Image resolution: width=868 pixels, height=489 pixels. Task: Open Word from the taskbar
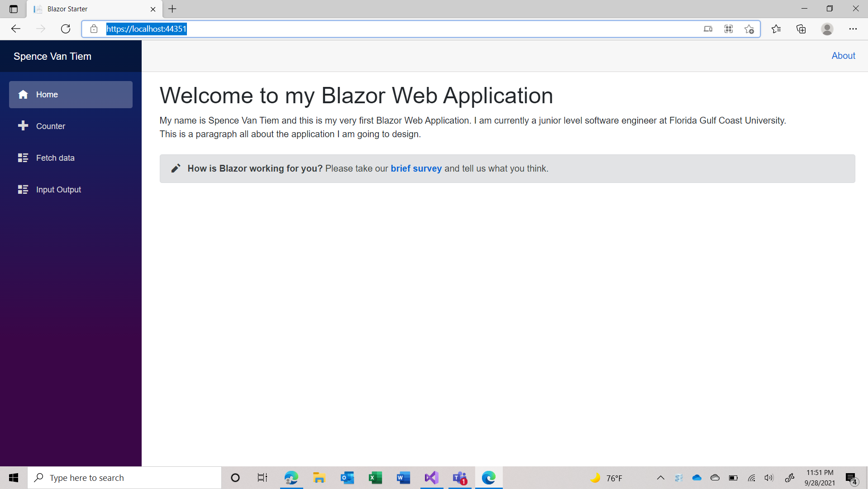403,478
